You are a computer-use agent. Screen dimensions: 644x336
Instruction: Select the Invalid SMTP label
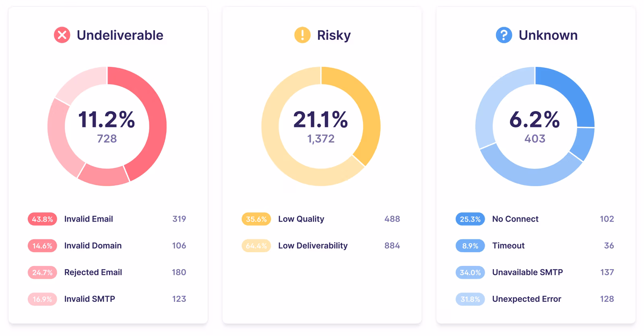[x=90, y=299]
